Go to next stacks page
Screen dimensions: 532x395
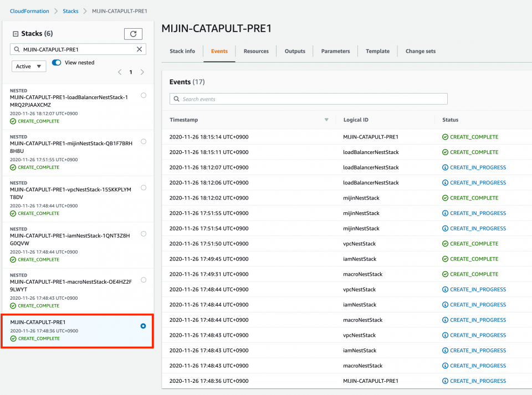click(x=142, y=72)
